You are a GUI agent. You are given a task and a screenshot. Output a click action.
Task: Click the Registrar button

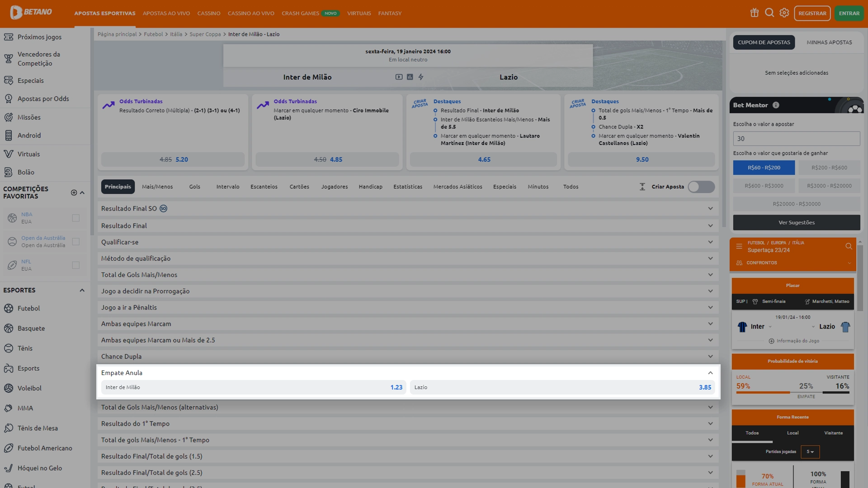point(812,14)
